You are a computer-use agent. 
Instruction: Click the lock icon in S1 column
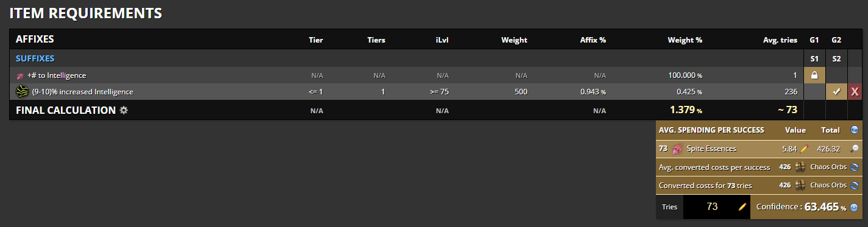(x=814, y=75)
